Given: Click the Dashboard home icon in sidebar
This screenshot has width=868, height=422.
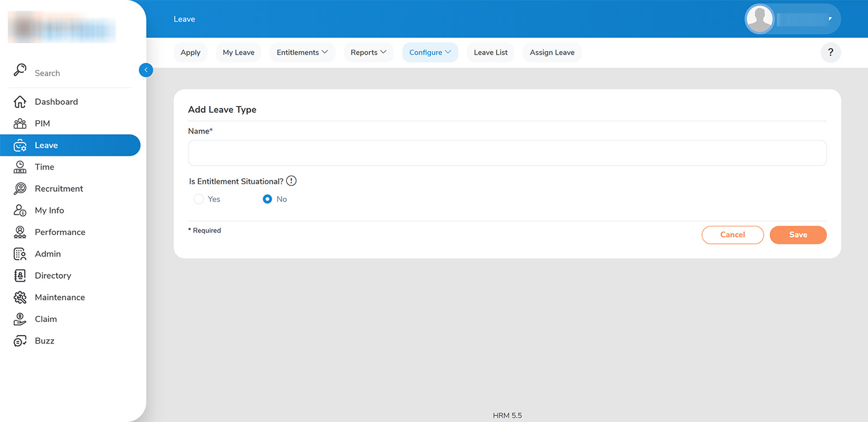Looking at the screenshot, I should pos(20,102).
